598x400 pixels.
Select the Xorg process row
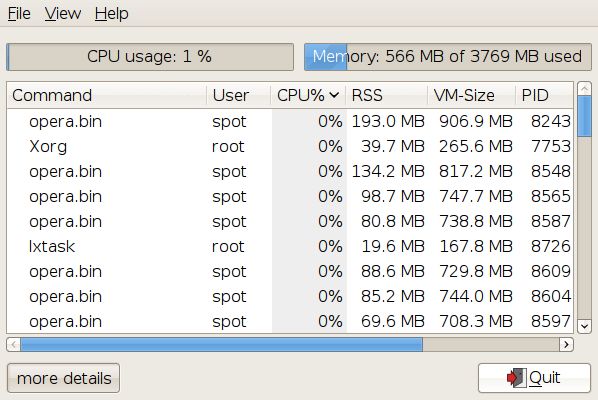point(289,146)
